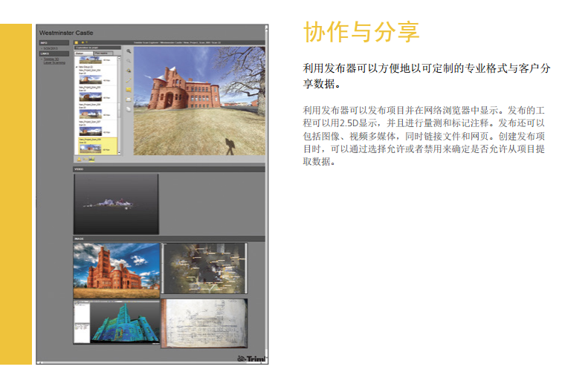588x381 pixels.
Task: Click the bottom round tool in viewer toolbar
Action: point(128,108)
